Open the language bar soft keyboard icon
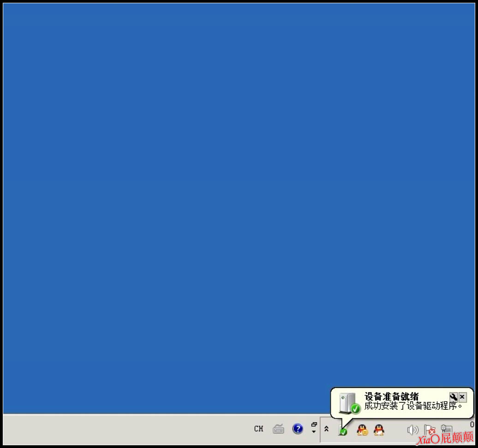Screen dimensions: 478x448 point(278,429)
